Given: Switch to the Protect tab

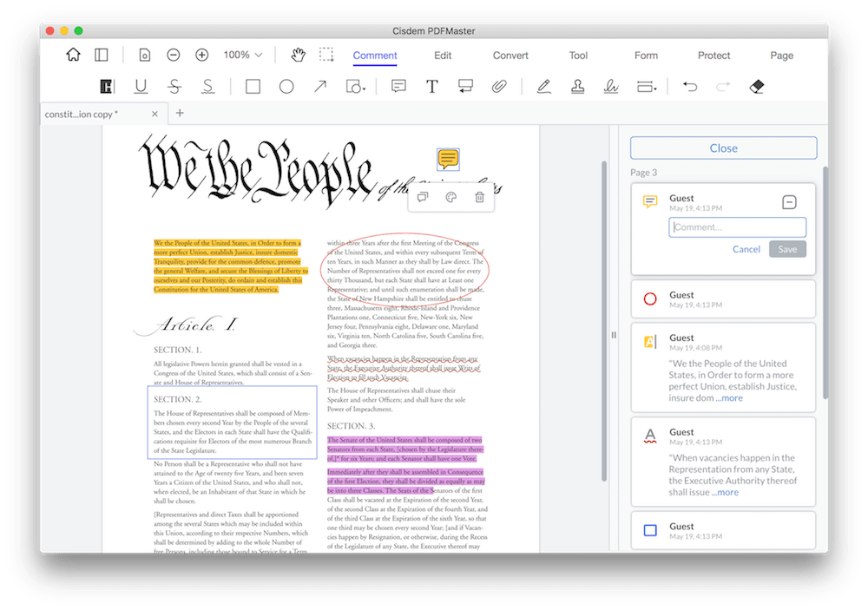Looking at the screenshot, I should pos(713,56).
